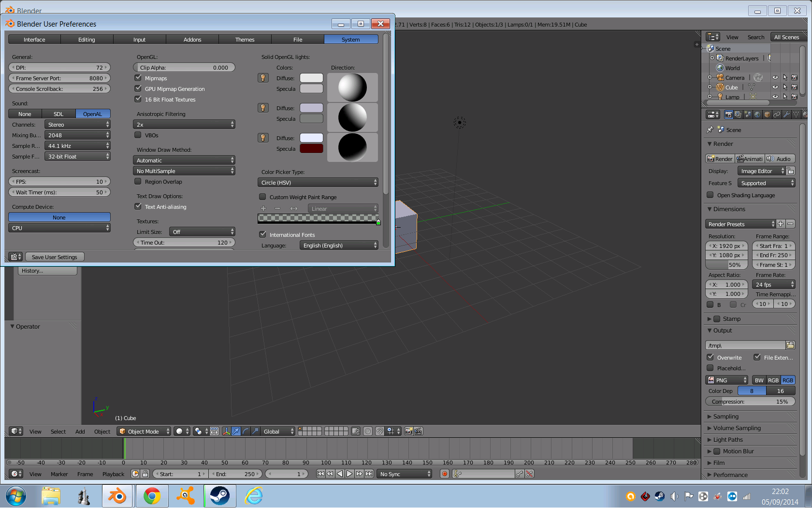812x508 pixels.
Task: Click the timeline lock range padlock icon
Action: pyautogui.click(x=145, y=474)
